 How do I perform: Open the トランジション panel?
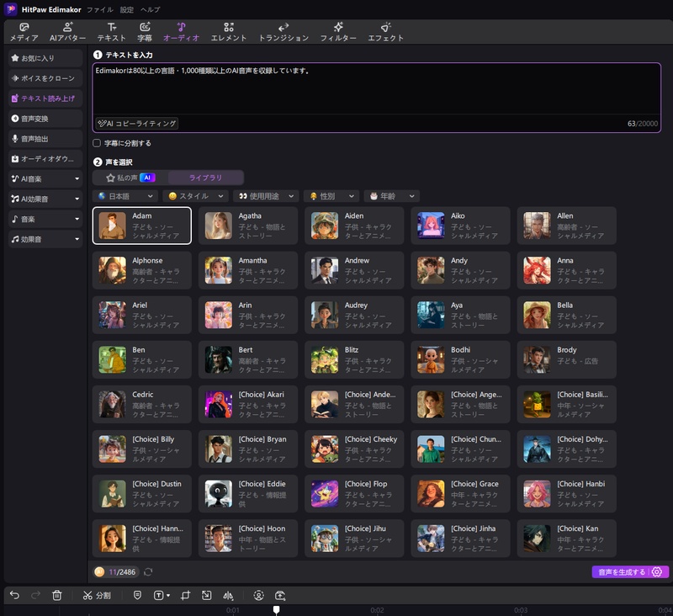pos(284,32)
